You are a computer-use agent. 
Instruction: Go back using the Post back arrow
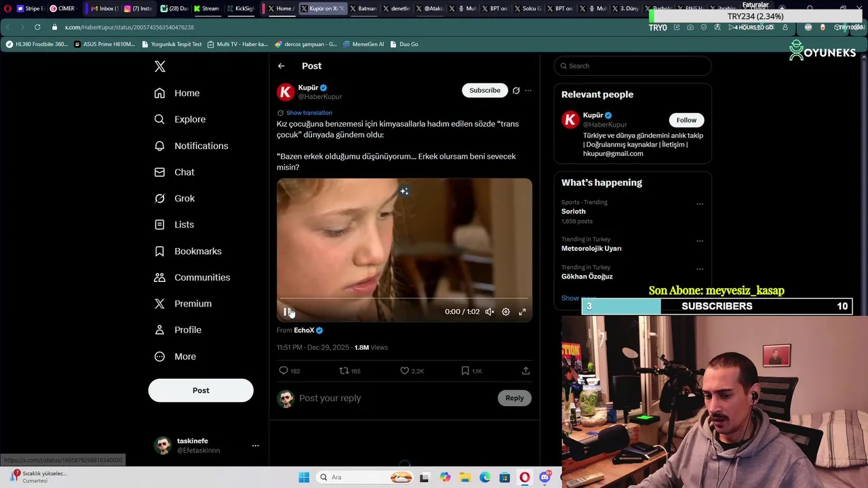tap(281, 66)
